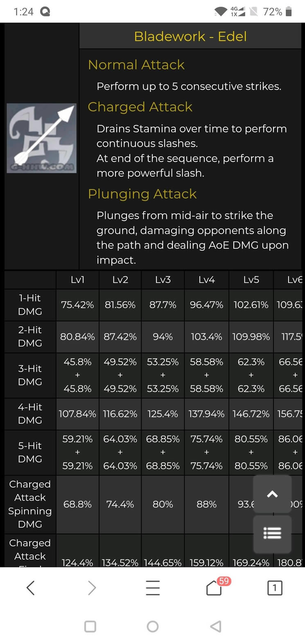This screenshot has height=644, width=305.
Task: Tap the 1-Hit DMG row label
Action: [x=30, y=305]
